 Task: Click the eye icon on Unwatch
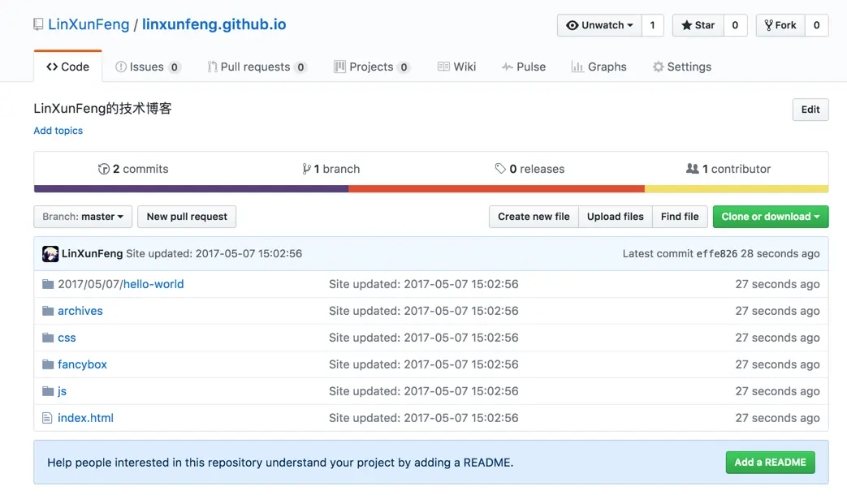pos(572,25)
